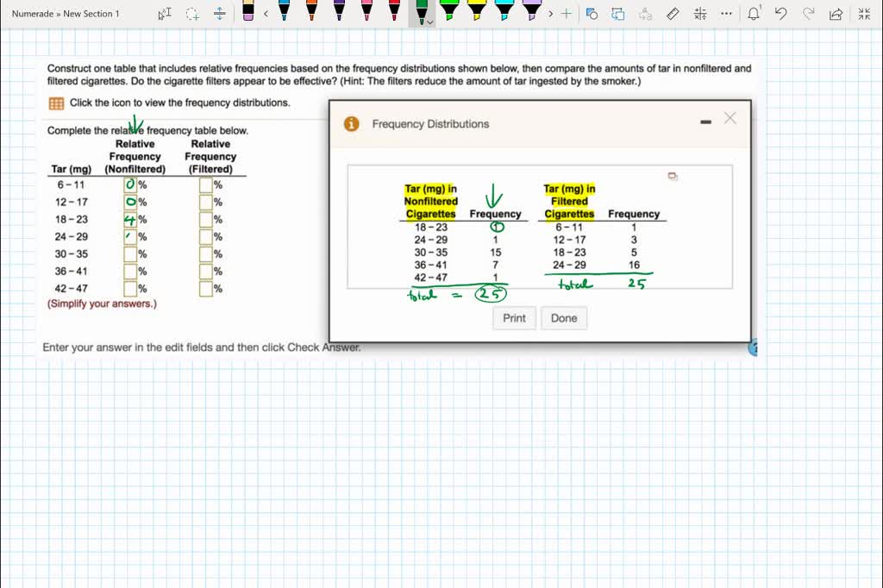Open the notifications bell icon

pos(755,13)
